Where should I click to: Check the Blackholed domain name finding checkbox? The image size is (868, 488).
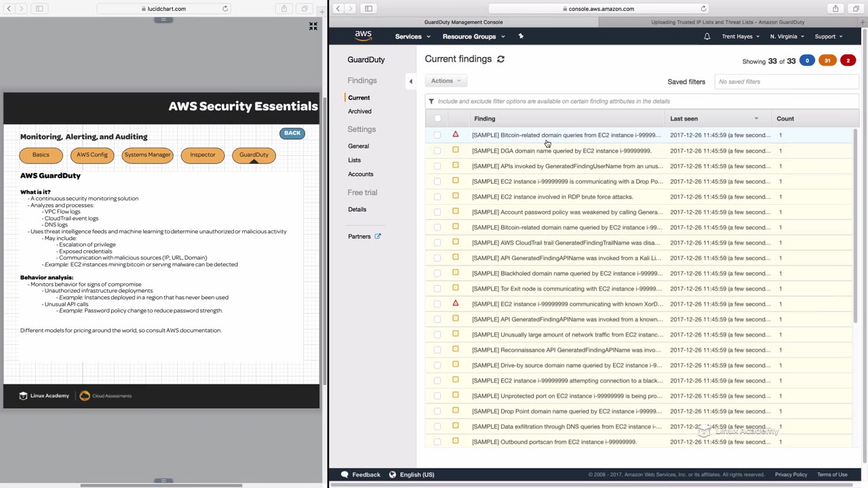pos(437,273)
